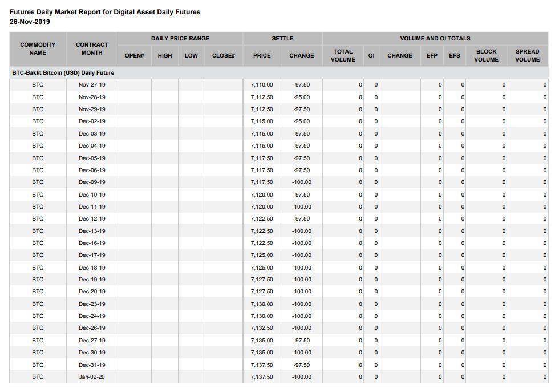This screenshot has width=559, height=392.
Task: Click contract month Dec-05-19
Action: tap(92, 158)
